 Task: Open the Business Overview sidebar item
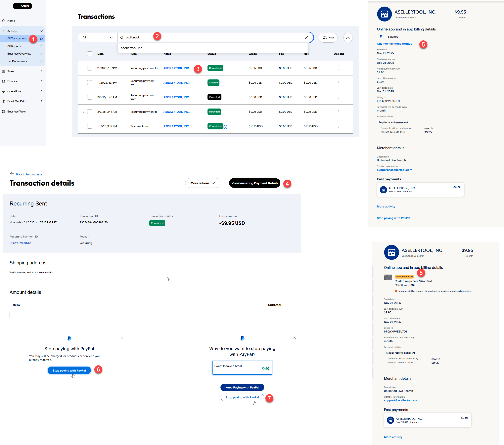coord(19,54)
